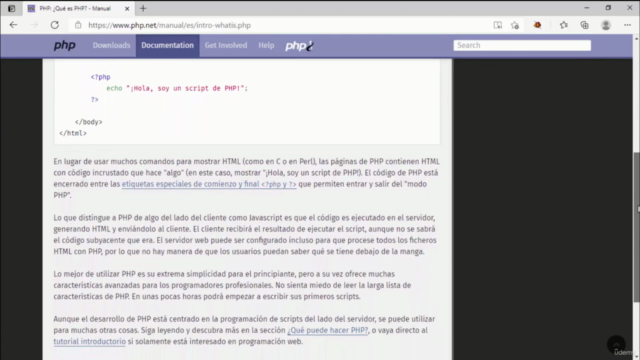Image resolution: width=640 pixels, height=360 pixels.
Task: Click paragraph starting 'En lugar de usar'
Action: 246,178
